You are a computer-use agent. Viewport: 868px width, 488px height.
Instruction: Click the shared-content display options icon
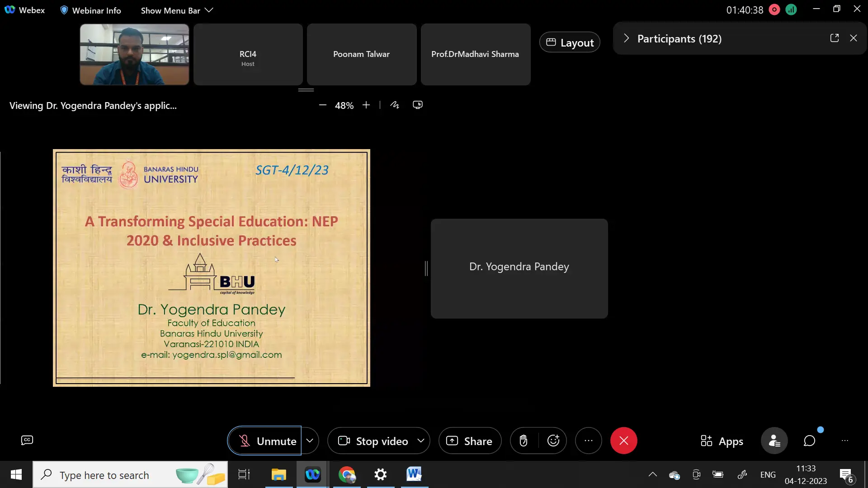coord(418,105)
